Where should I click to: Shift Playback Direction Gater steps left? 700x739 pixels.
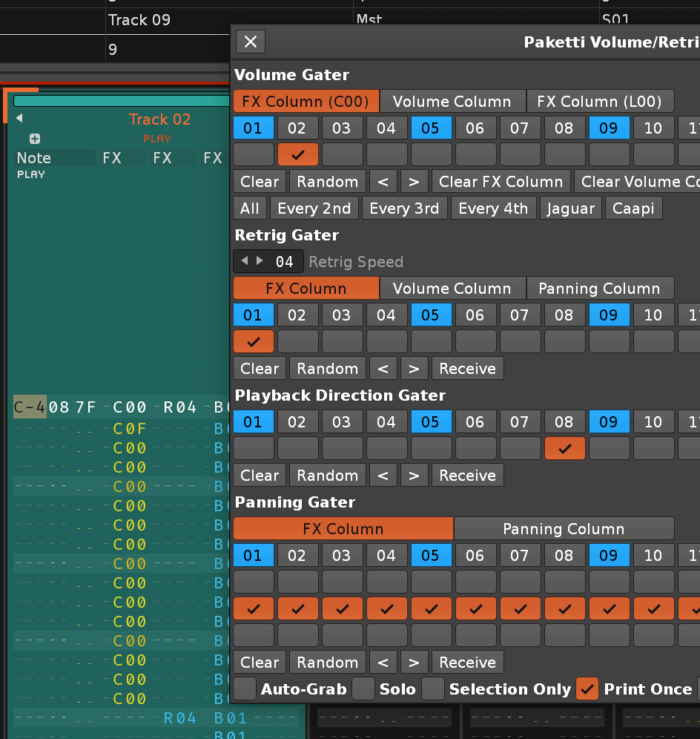pos(383,476)
